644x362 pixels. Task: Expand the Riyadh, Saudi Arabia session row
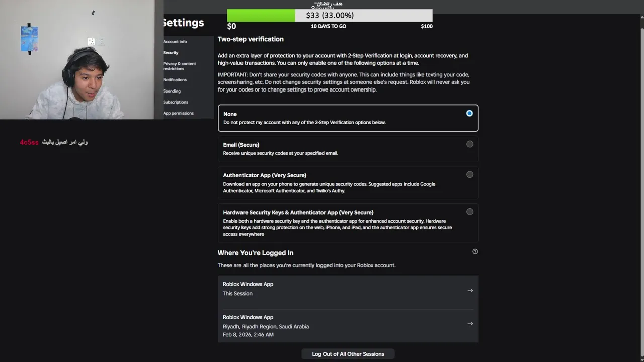click(x=342, y=326)
